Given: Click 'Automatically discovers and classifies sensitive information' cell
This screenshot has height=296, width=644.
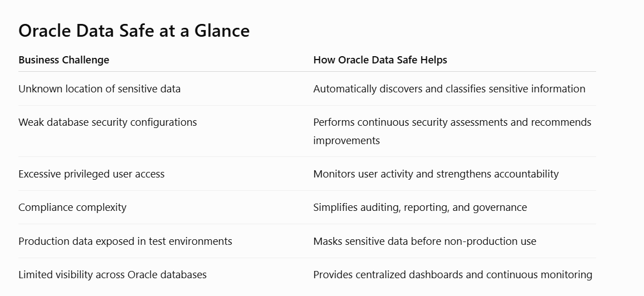Looking at the screenshot, I should (x=450, y=89).
